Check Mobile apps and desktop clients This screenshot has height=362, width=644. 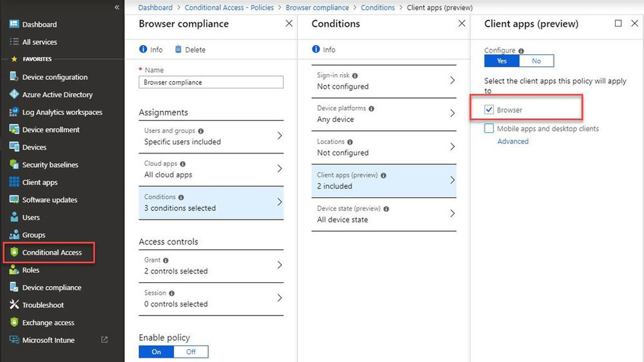[489, 129]
